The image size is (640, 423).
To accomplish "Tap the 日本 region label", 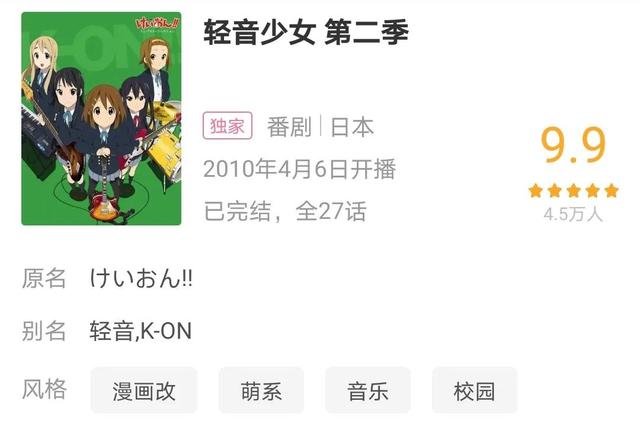I will click(352, 127).
